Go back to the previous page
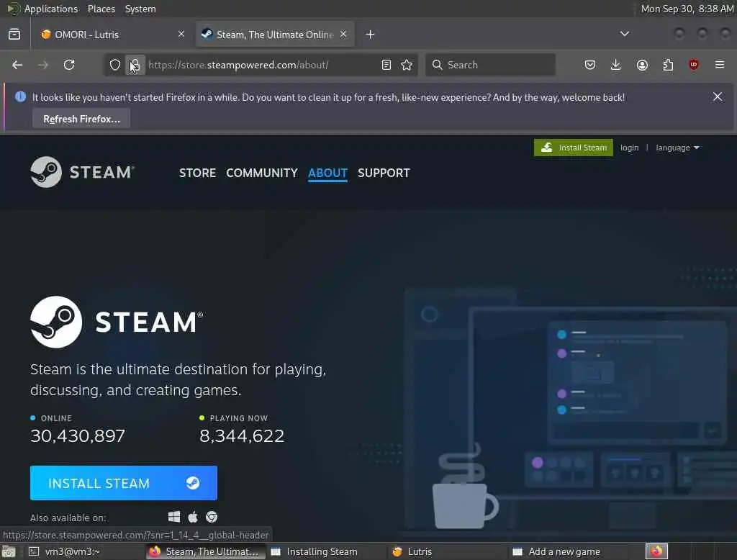Screen dimensions: 737x560 tap(17, 65)
